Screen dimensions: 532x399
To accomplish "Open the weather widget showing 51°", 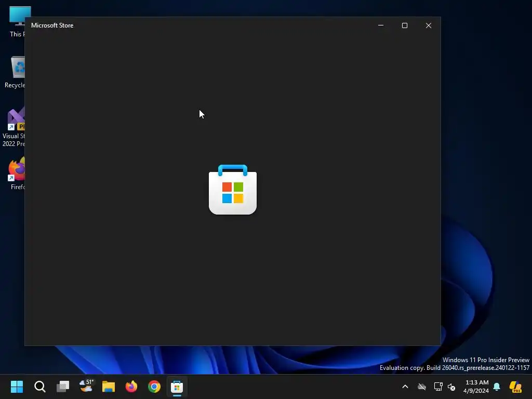I will 86,386.
